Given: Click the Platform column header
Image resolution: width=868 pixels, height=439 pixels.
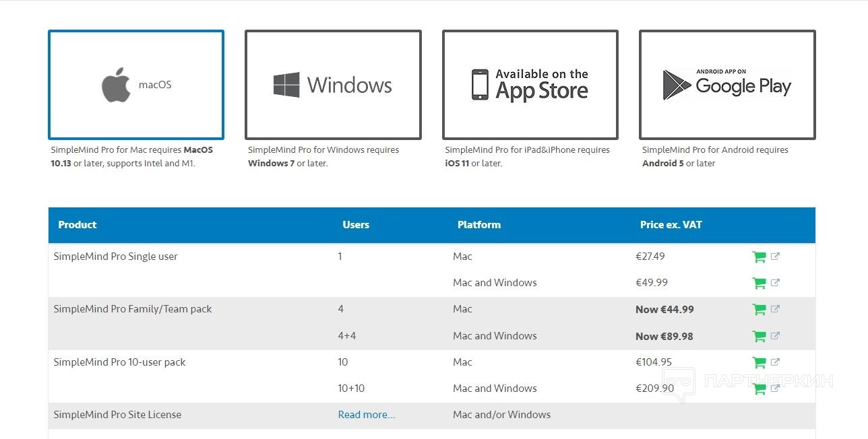Looking at the screenshot, I should tap(478, 225).
